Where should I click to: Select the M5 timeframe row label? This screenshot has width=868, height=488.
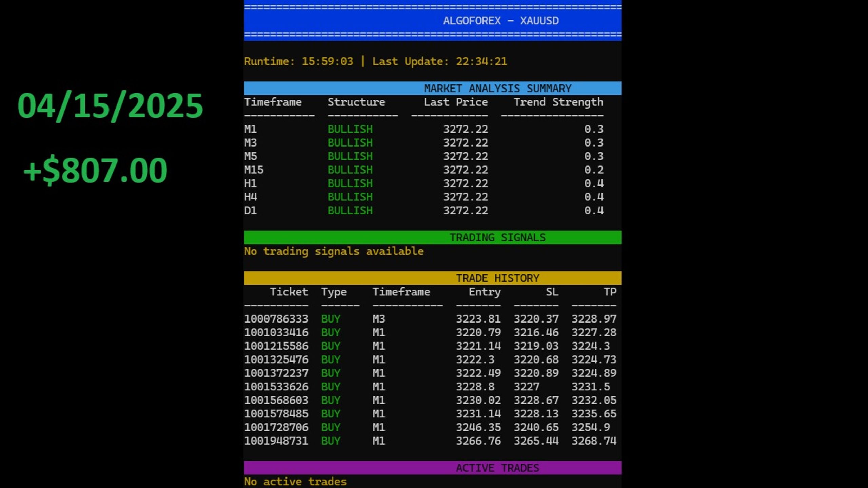pyautogui.click(x=251, y=156)
